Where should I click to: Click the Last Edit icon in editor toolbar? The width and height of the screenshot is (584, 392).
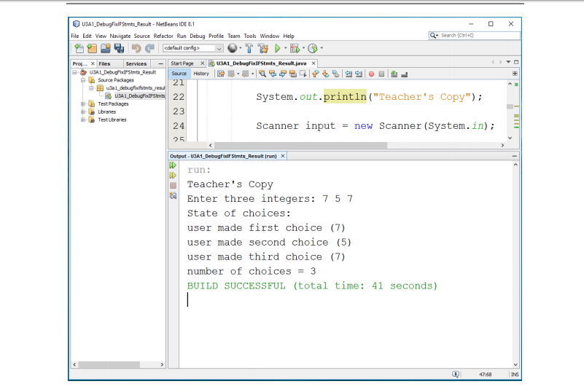(x=221, y=74)
